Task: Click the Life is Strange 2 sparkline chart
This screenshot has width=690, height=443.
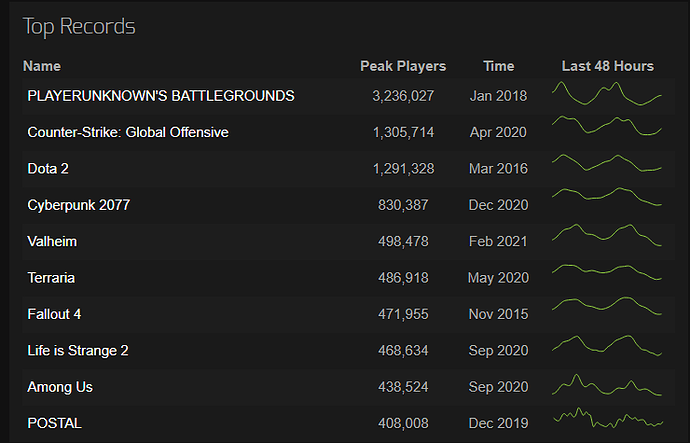Action: [607, 345]
